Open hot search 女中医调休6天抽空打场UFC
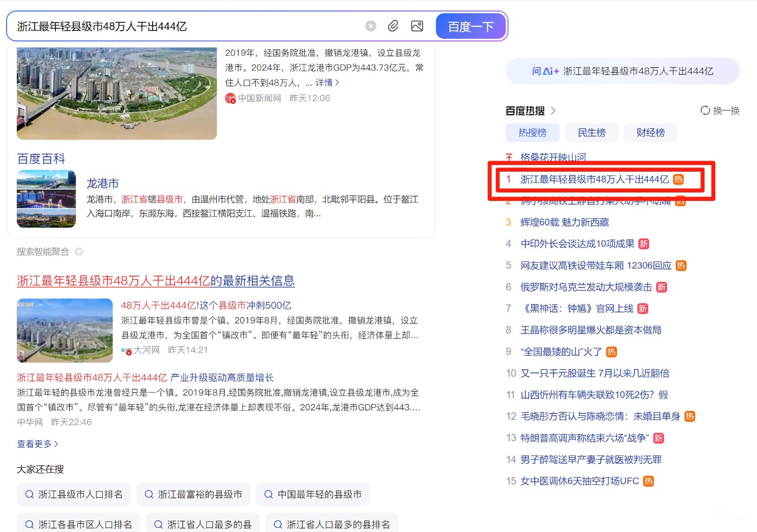This screenshot has width=757, height=532. [x=580, y=481]
